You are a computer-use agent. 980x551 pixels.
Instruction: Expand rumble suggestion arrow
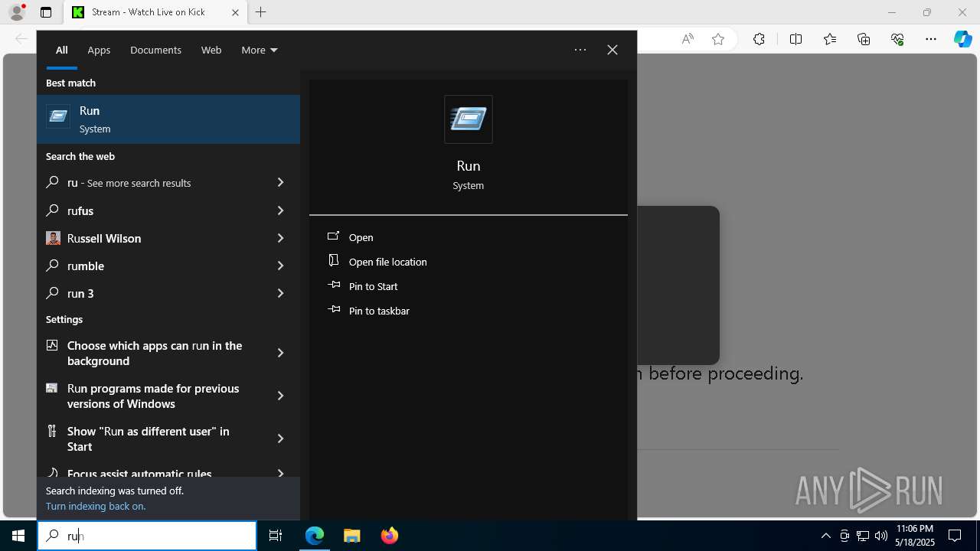[x=280, y=266]
